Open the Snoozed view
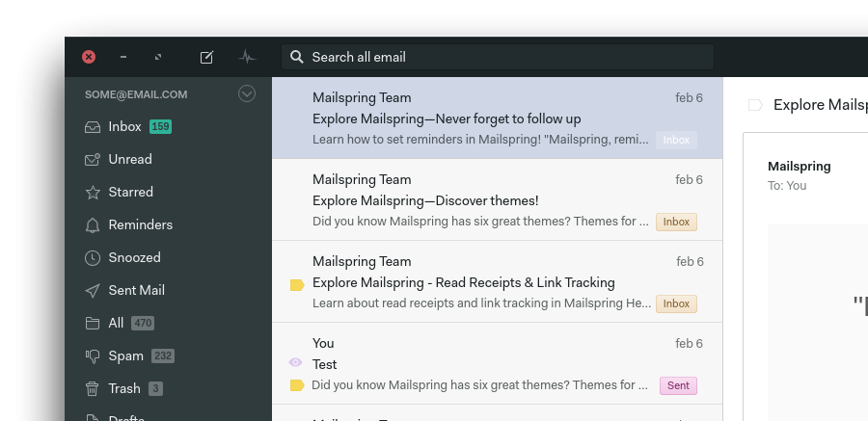The image size is (868, 421). point(134,257)
